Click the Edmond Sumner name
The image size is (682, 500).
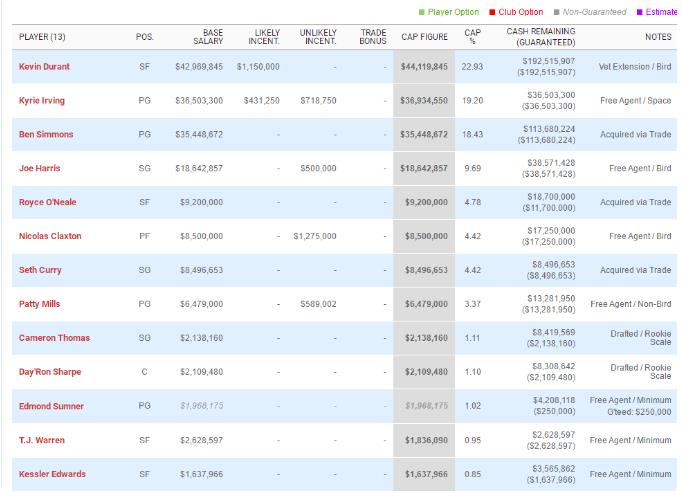[x=51, y=406]
